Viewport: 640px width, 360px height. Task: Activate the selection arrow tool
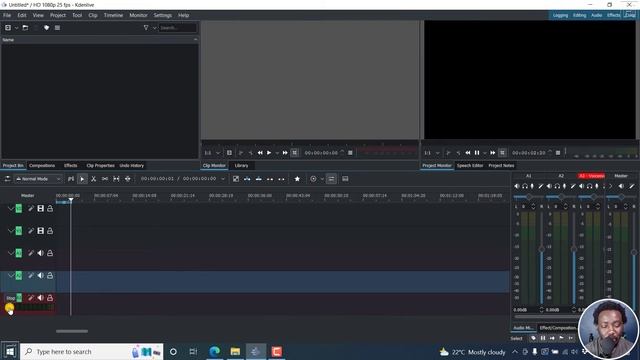[x=82, y=179]
